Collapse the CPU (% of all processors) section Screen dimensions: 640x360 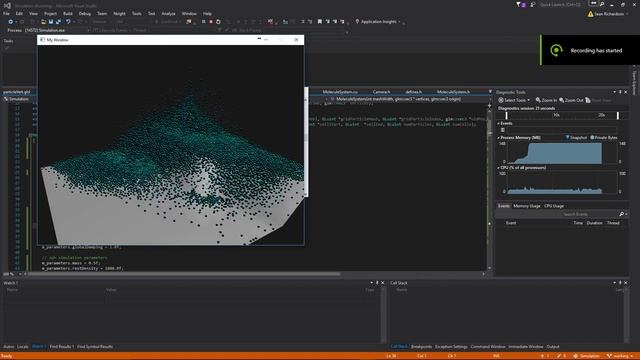point(498,168)
